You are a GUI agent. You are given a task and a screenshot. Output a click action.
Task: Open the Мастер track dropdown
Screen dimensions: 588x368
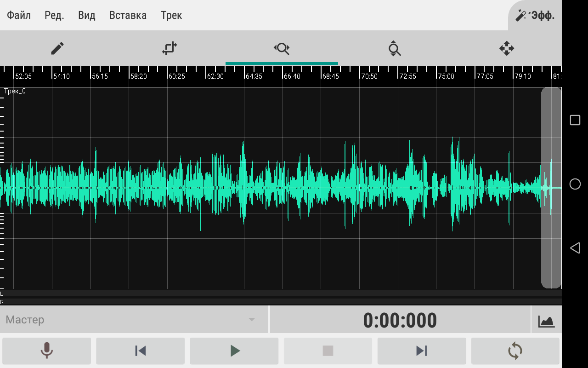[x=134, y=320]
